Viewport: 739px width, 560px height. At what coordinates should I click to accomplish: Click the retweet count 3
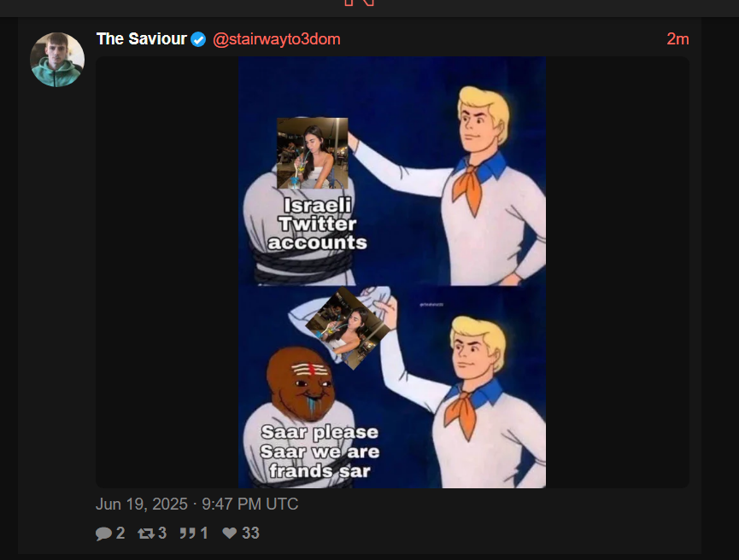(162, 534)
